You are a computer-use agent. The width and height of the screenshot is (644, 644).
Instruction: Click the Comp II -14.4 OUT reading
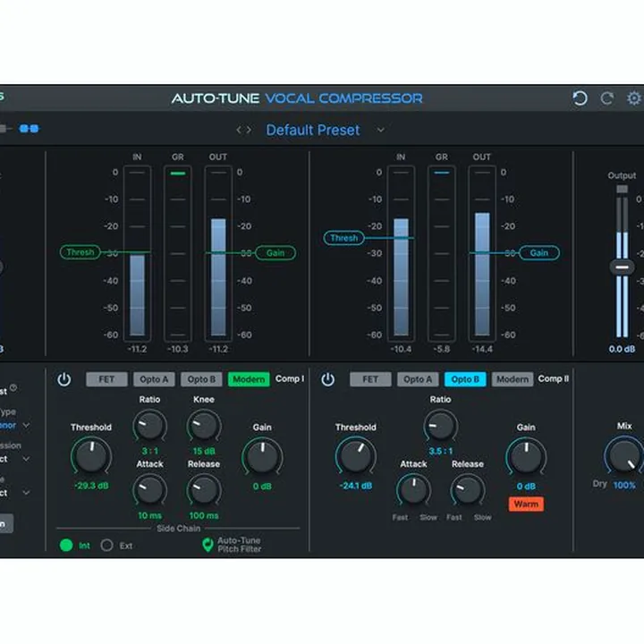482,349
